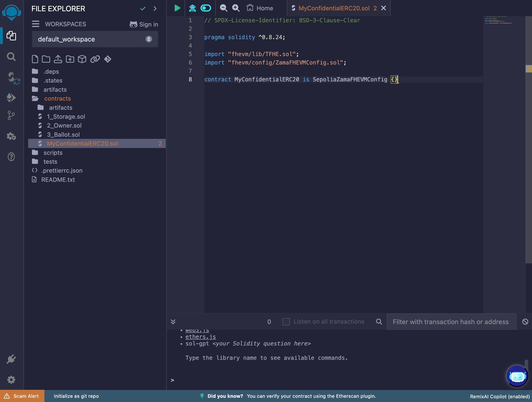The height and width of the screenshot is (402, 532).
Task: Open the RemixAI robot assistant icon
Action: pos(192,8)
